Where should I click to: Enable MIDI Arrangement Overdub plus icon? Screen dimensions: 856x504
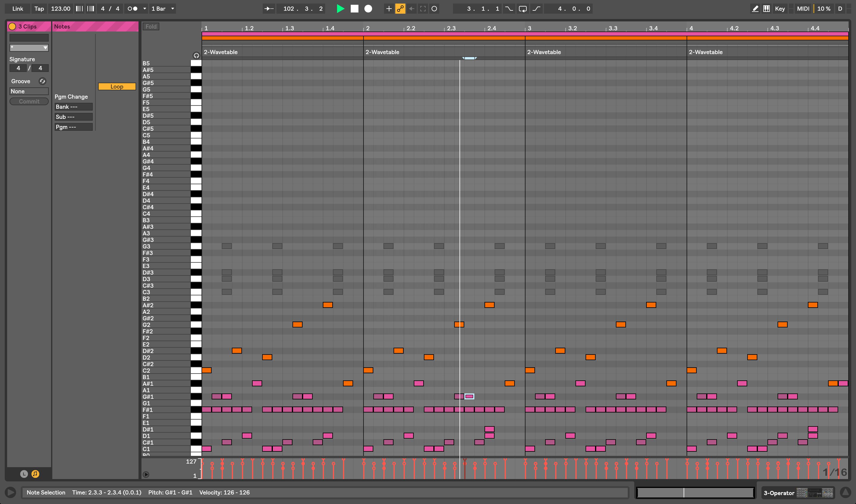coord(389,9)
